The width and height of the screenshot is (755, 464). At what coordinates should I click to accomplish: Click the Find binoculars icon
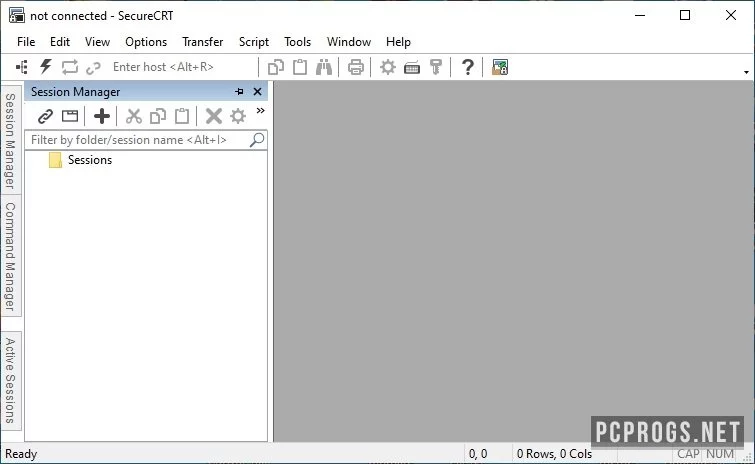(x=324, y=67)
